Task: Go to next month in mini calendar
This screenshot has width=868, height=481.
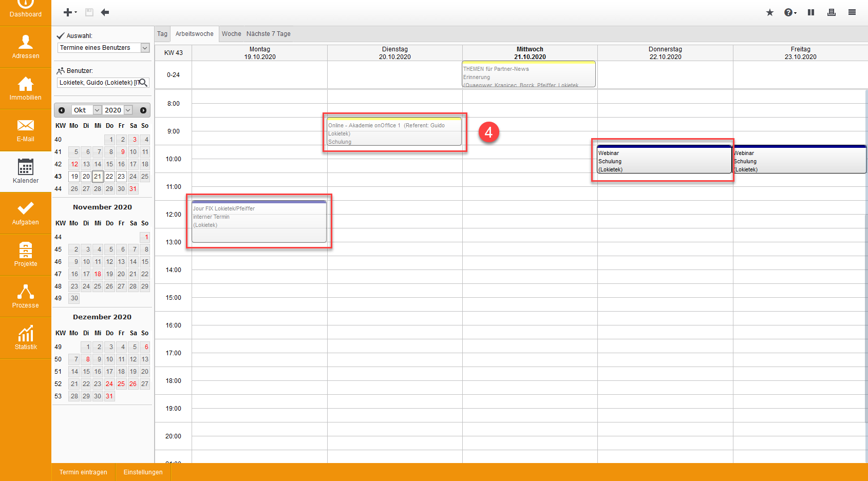Action: coord(143,110)
